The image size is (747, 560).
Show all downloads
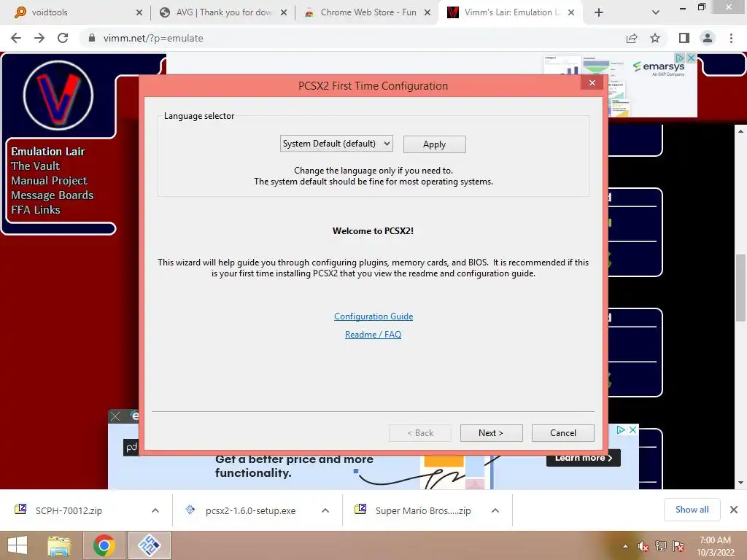[692, 510]
